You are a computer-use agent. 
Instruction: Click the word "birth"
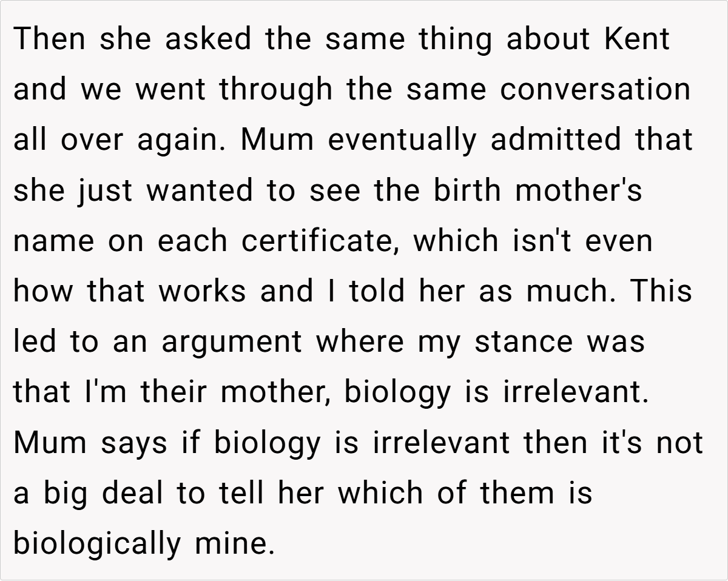point(468,190)
